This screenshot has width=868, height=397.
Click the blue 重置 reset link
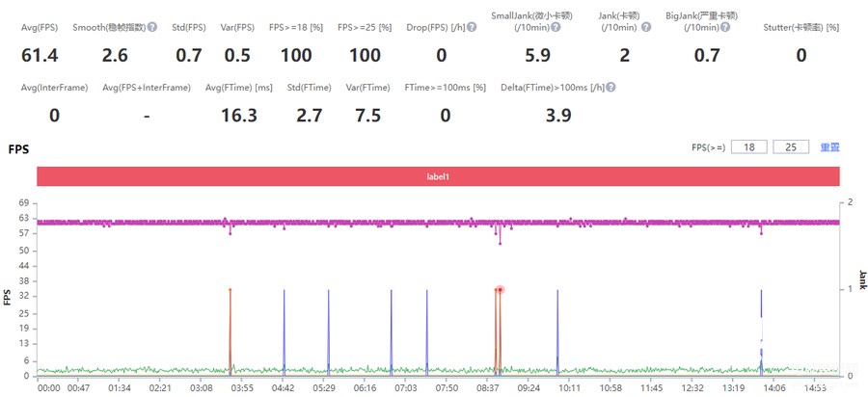829,147
